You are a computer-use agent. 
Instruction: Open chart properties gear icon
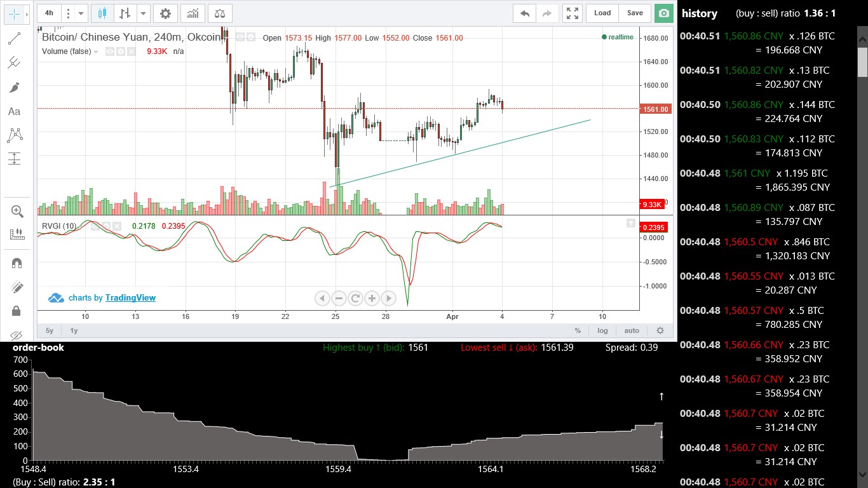coord(165,13)
